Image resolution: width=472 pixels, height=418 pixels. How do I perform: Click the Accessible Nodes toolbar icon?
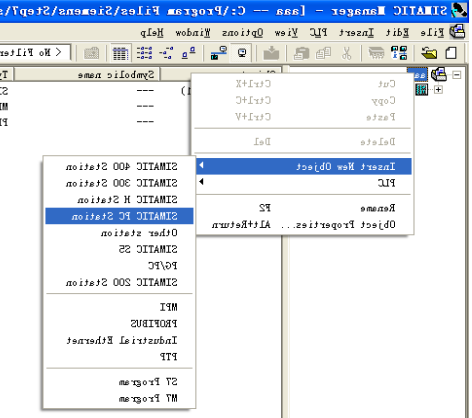tap(399, 53)
